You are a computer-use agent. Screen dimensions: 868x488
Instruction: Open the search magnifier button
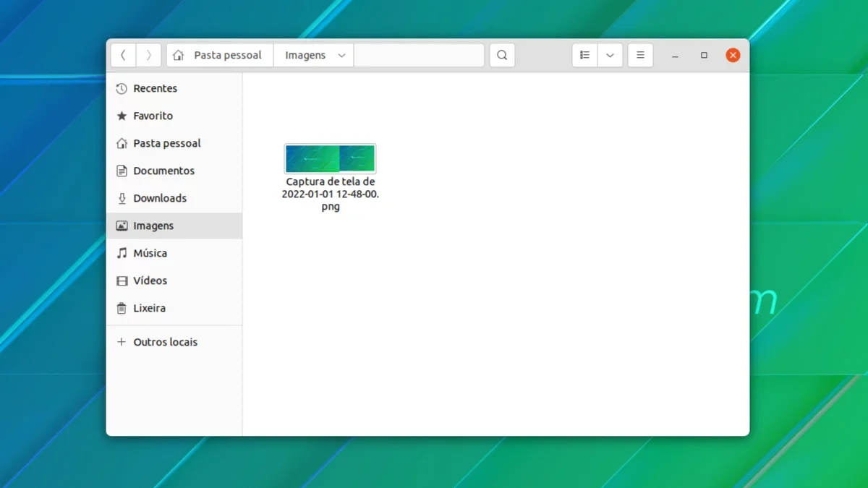click(x=502, y=55)
